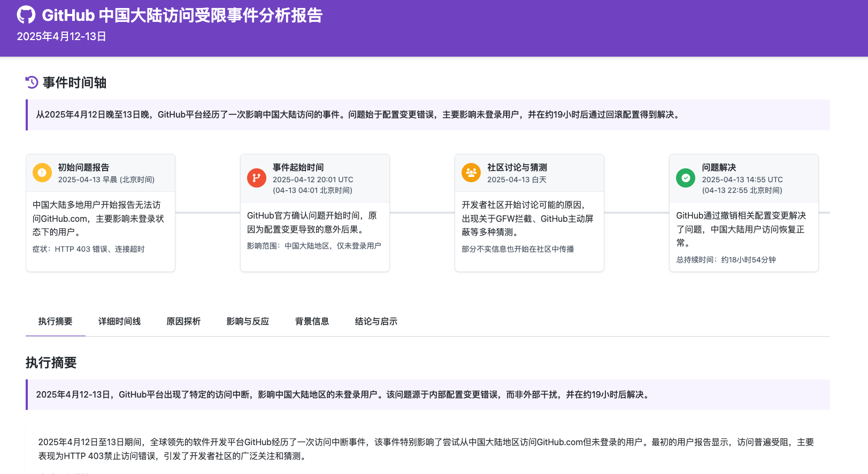Click the summary callout starting 2025年4月12-13日，GitHub平台
The width and height of the screenshot is (868, 474).
coord(428,394)
